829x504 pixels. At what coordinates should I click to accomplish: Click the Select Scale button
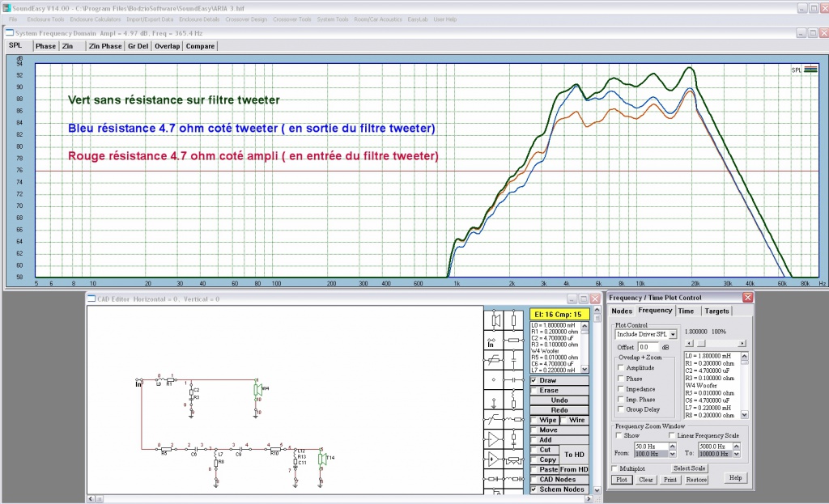click(690, 468)
